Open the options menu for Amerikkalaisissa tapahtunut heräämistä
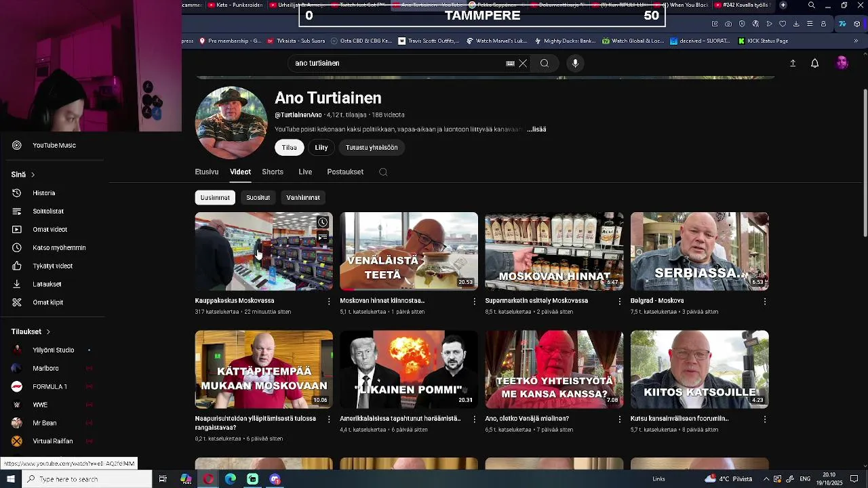This screenshot has width=868, height=488. [x=474, y=419]
